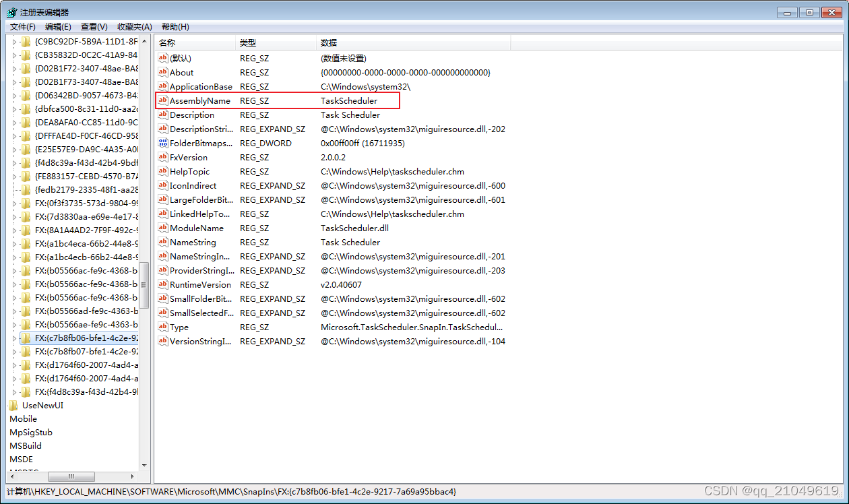849x504 pixels.
Task: Select the FX:{b05566ae-fe9c-4363 key
Action: pos(86,324)
